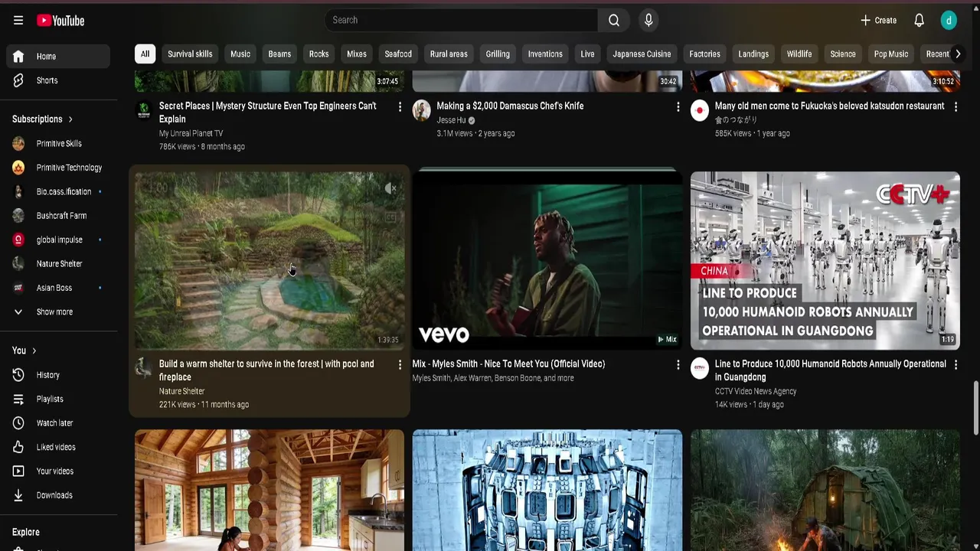Image resolution: width=980 pixels, height=551 pixels.
Task: Click the search magnifier button
Action: click(614, 20)
